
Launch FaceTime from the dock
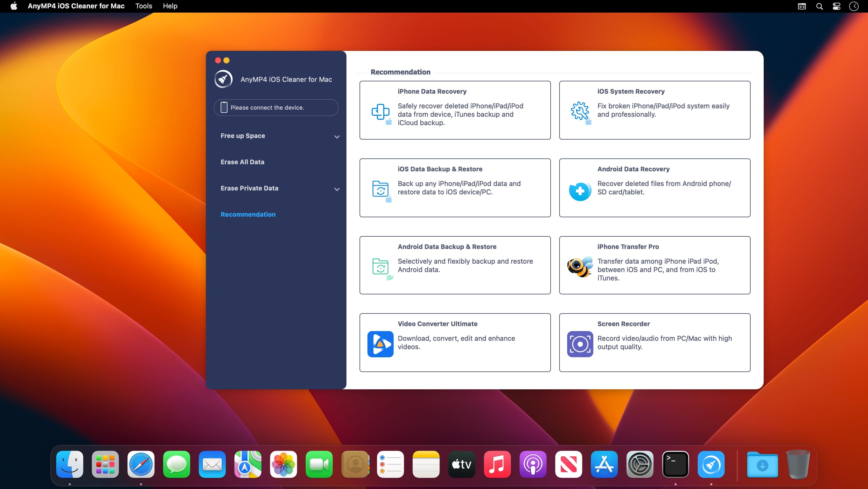319,464
